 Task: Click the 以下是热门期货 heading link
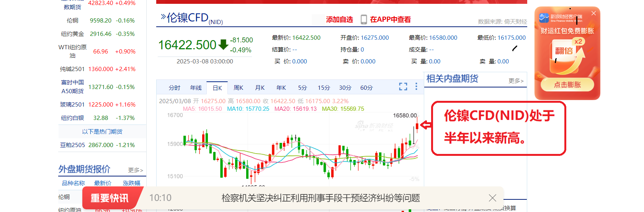(102, 132)
